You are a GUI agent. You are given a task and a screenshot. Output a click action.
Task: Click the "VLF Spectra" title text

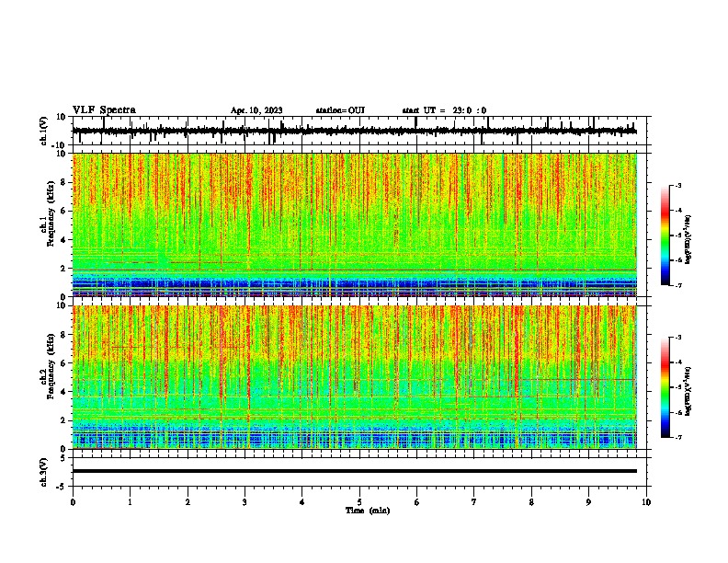tap(104, 110)
